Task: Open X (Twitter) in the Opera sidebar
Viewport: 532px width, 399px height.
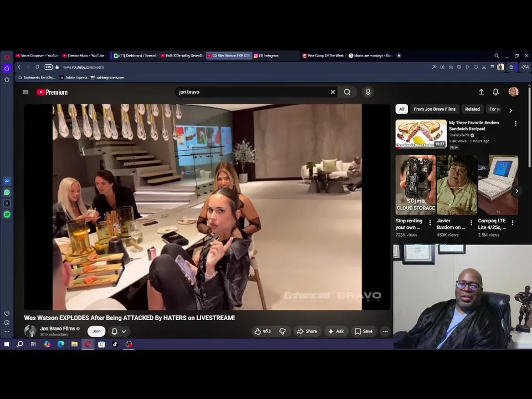Action: click(x=7, y=203)
